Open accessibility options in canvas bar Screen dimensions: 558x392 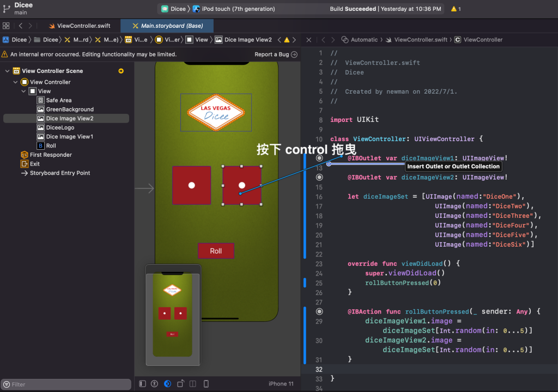[x=155, y=384]
